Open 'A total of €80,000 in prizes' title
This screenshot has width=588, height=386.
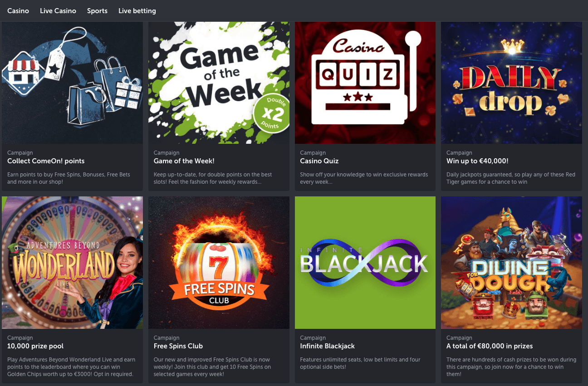[x=490, y=346]
